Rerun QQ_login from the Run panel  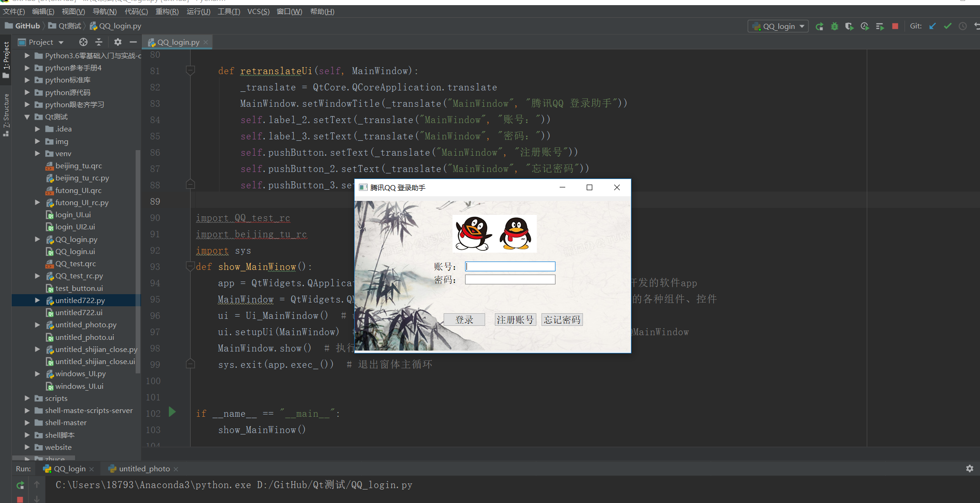[20, 485]
